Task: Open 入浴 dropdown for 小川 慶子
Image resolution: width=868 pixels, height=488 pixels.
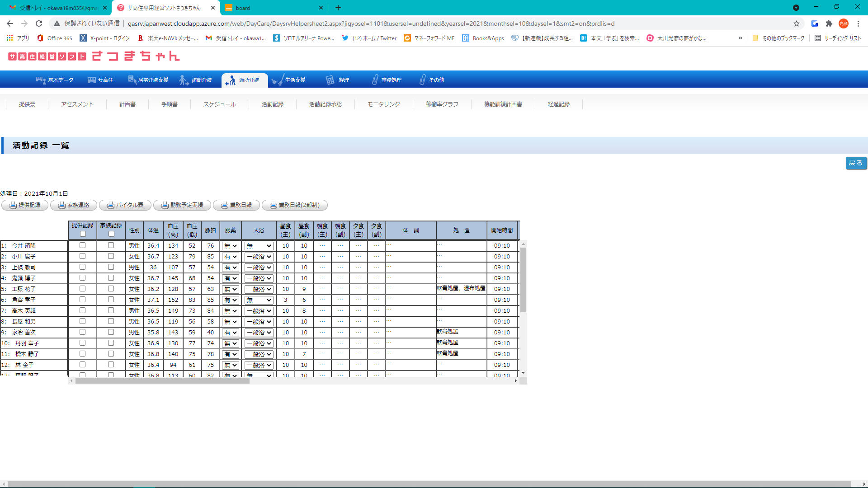Action: pyautogui.click(x=259, y=257)
